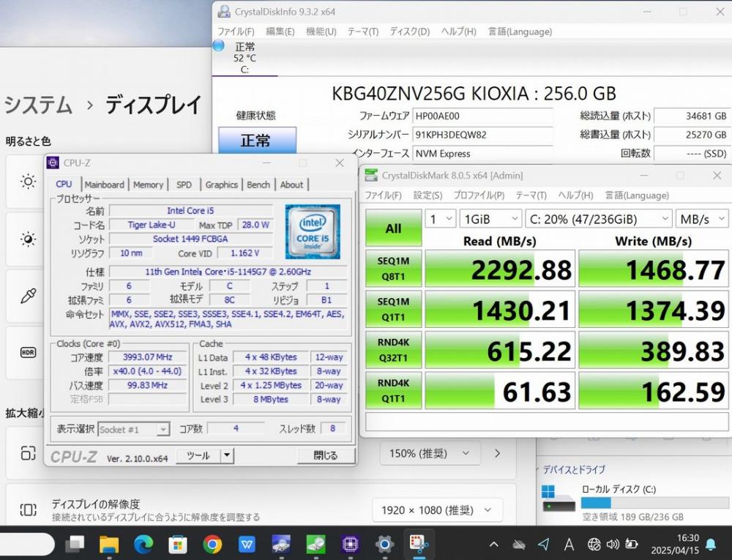Open the 1920 × 1080 resolution dropdown
The image size is (732, 560).
pos(437,510)
